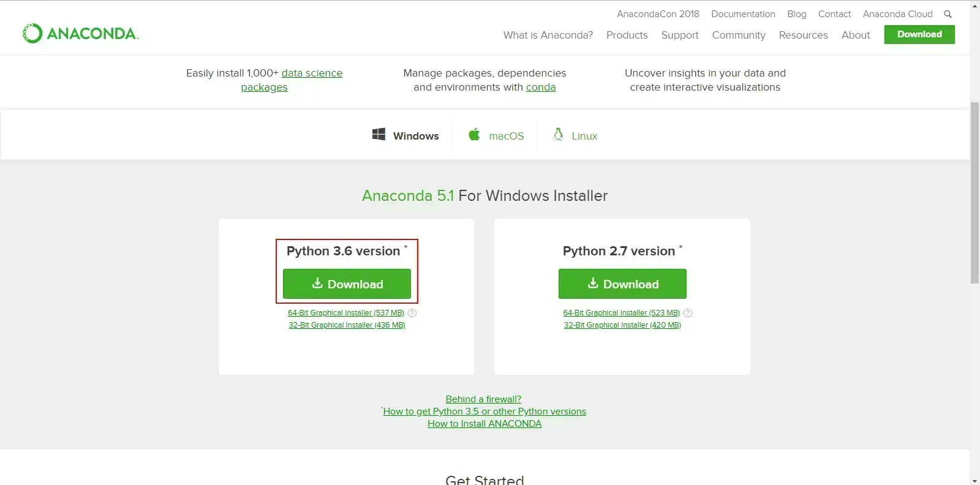The image size is (980, 485).
Task: Open the Resources menu
Action: [x=804, y=35]
